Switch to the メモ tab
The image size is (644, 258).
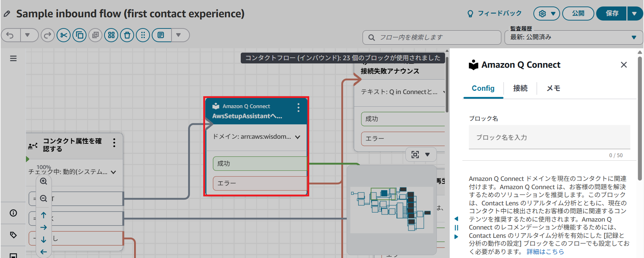tap(554, 88)
